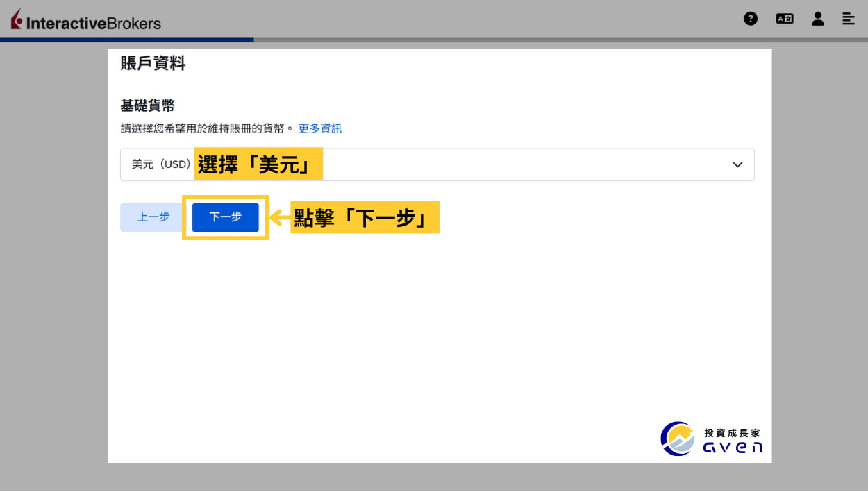Open the user profile icon
This screenshot has width=868, height=492.
(818, 19)
